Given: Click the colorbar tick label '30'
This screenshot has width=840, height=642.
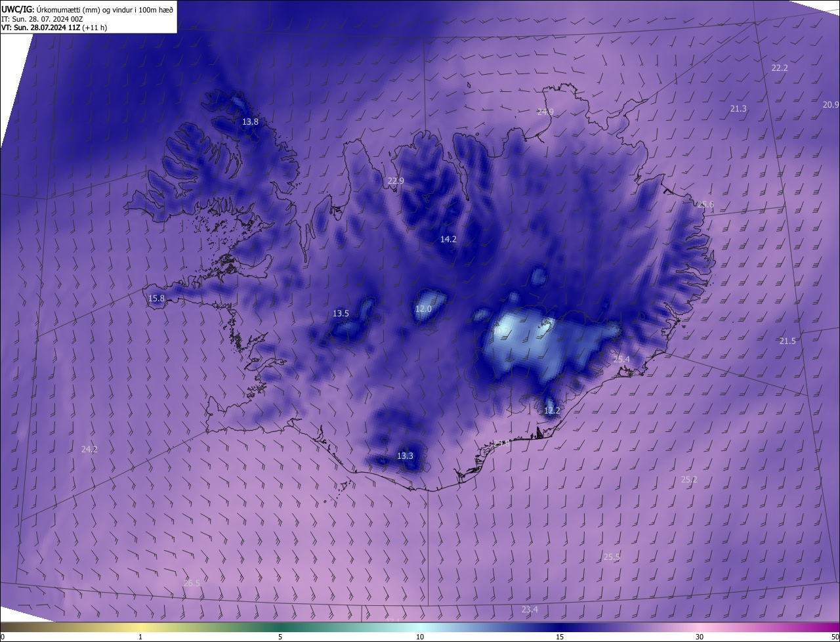Looking at the screenshot, I should (700, 637).
